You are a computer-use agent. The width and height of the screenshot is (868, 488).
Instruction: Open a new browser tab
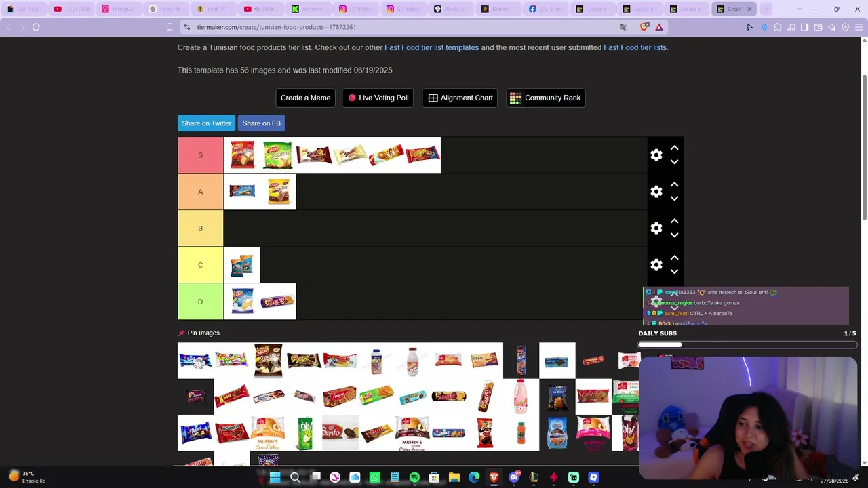click(766, 9)
